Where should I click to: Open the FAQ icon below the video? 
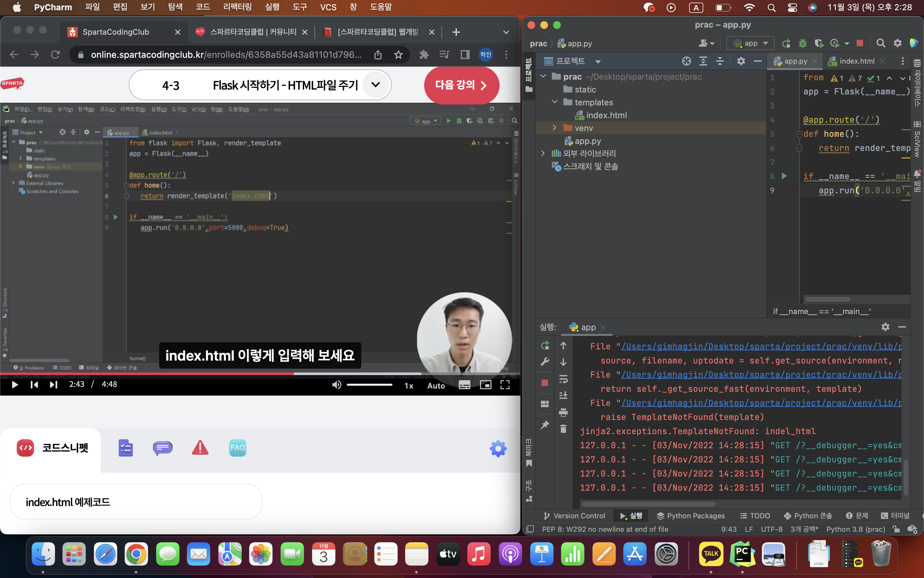point(237,448)
